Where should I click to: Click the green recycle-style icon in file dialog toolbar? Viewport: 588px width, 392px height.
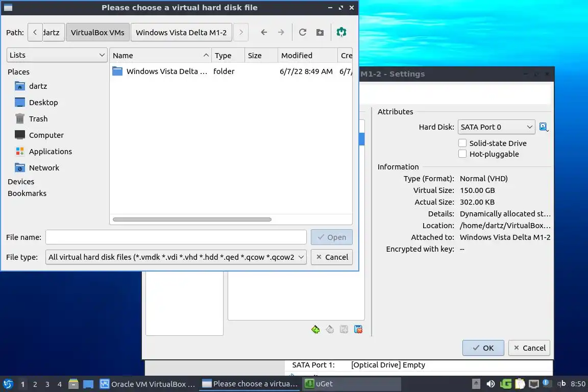[x=341, y=32]
